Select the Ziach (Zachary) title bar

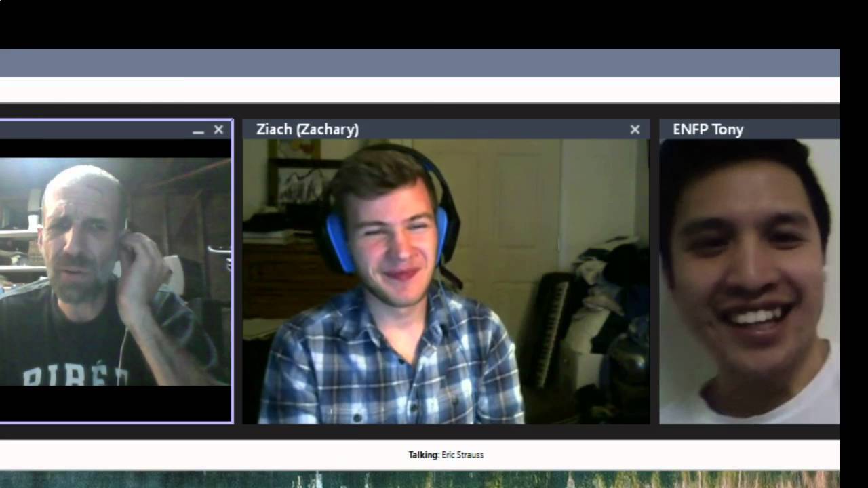point(446,129)
